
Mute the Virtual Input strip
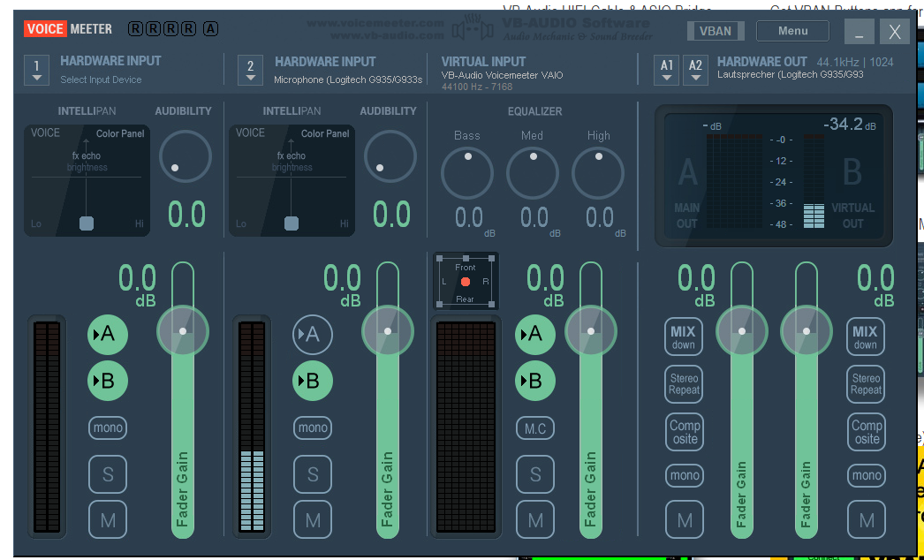[x=535, y=519]
